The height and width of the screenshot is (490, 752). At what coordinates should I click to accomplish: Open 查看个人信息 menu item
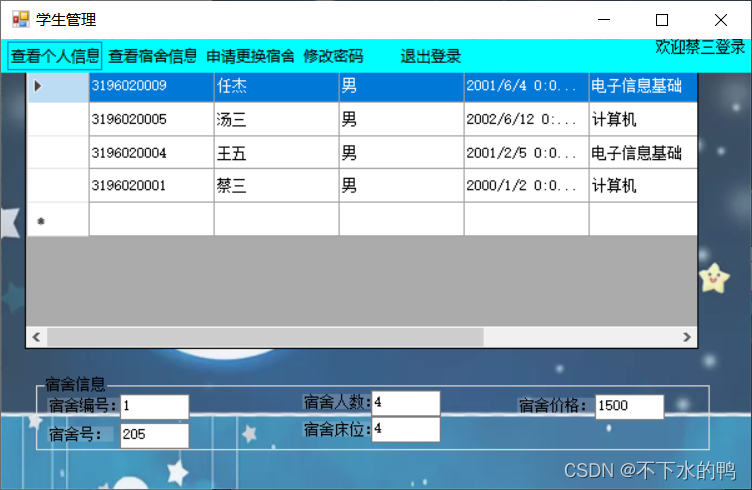coord(55,56)
